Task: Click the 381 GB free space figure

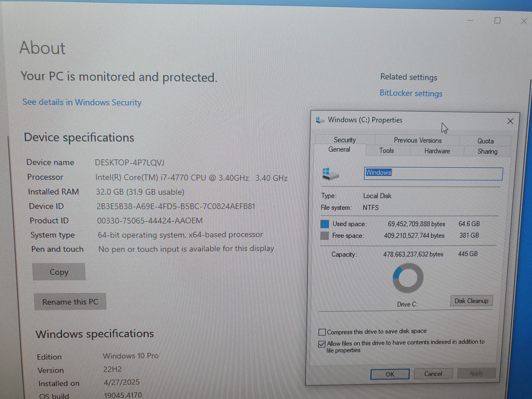Action: pyautogui.click(x=469, y=235)
